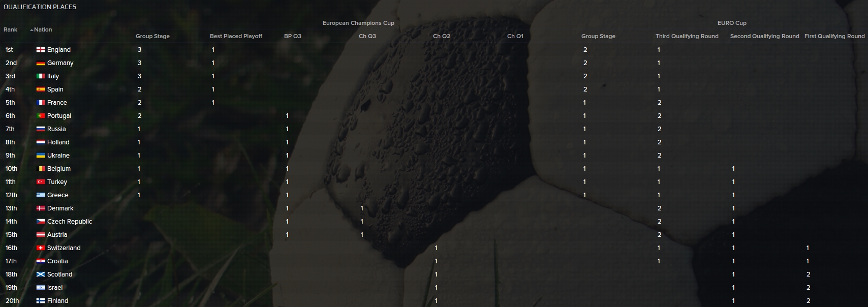
Task: Click First Qualifying Round column header
Action: tap(834, 36)
